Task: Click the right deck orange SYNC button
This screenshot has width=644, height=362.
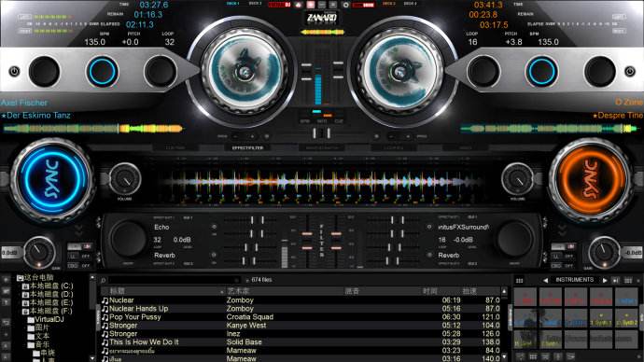Action: coord(591,179)
